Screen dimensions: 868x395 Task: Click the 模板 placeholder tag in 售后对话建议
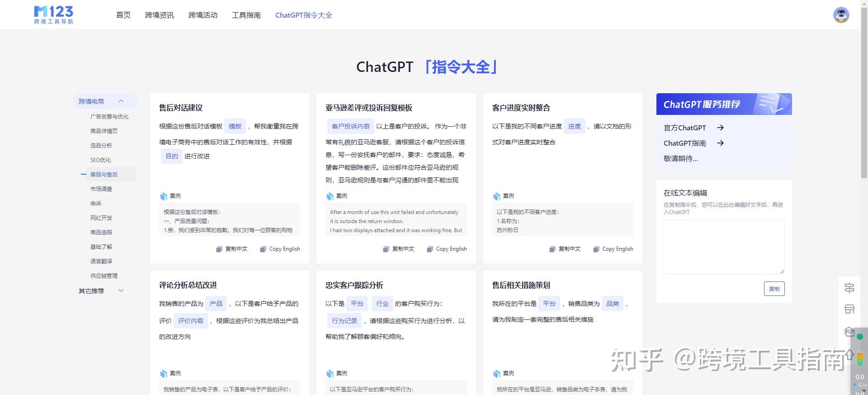(x=235, y=126)
